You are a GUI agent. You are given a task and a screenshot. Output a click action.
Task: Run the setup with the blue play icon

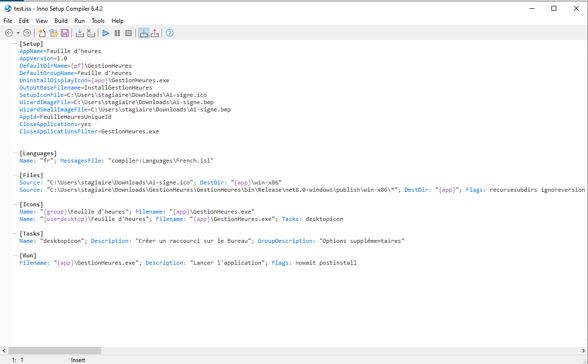106,33
